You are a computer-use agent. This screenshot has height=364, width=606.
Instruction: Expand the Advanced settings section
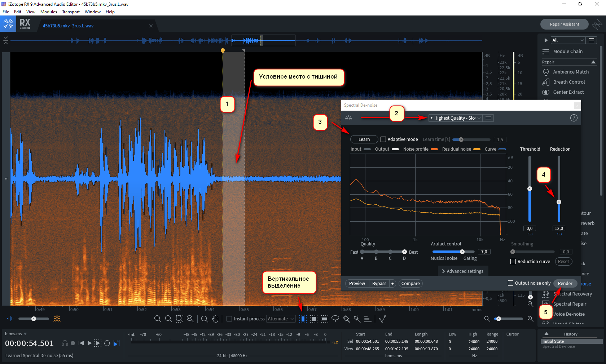click(463, 271)
